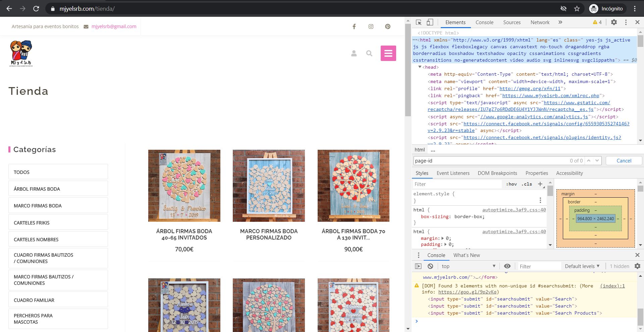This screenshot has height=332, width=644.
Task: Go to previous search result arrow
Action: point(589,161)
